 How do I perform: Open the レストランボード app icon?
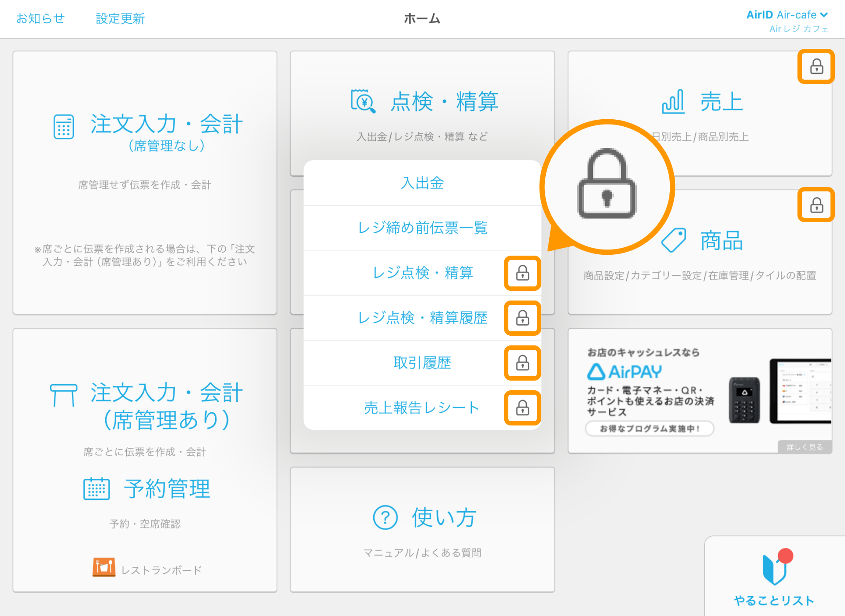(x=104, y=568)
